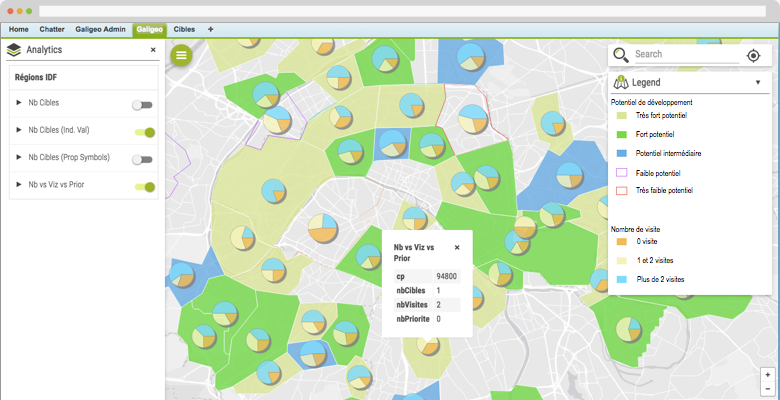Enable the Nb Cibles (Prop Symbols) toggle

(x=143, y=159)
